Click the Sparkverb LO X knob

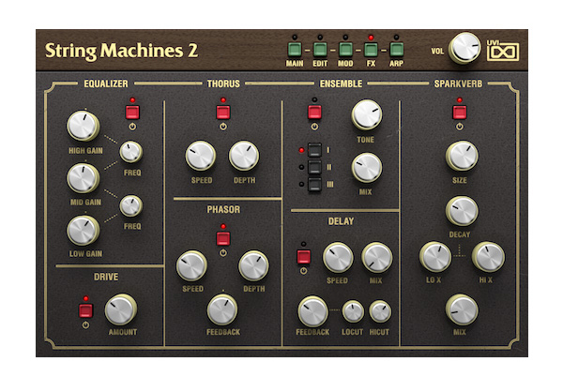435,257
